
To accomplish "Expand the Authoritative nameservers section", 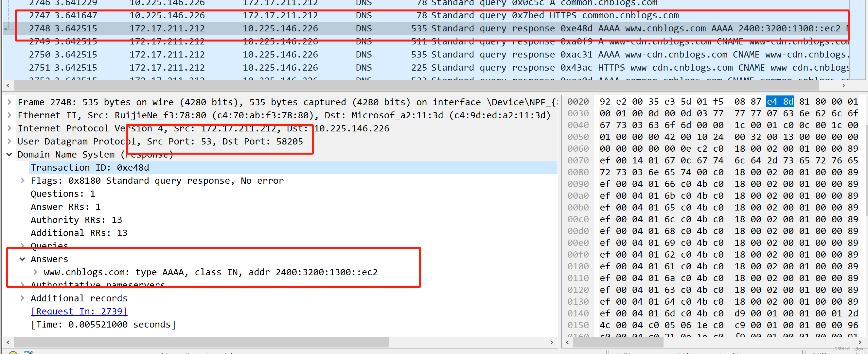I will [x=22, y=285].
